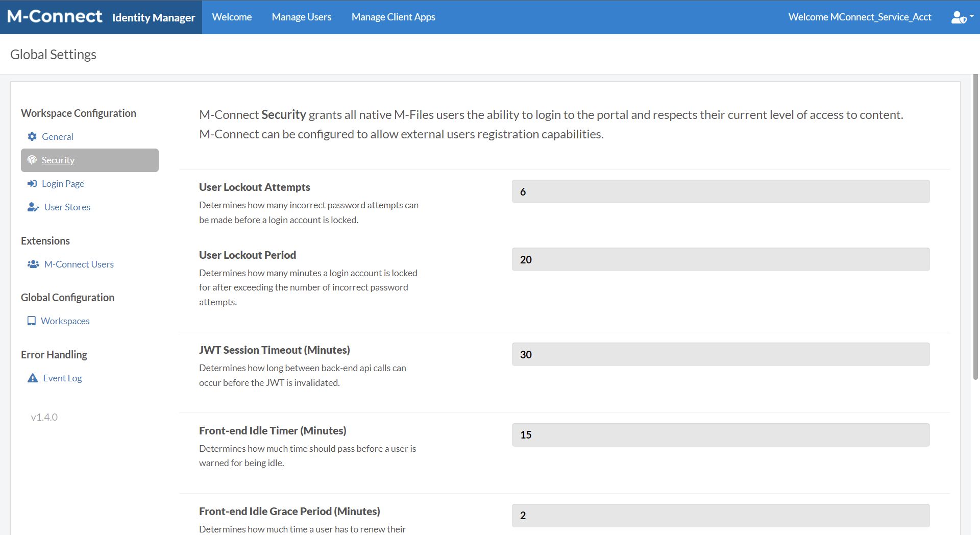Screen dimensions: 980x535
Task: Click the General gear icon
Action: [x=32, y=136]
